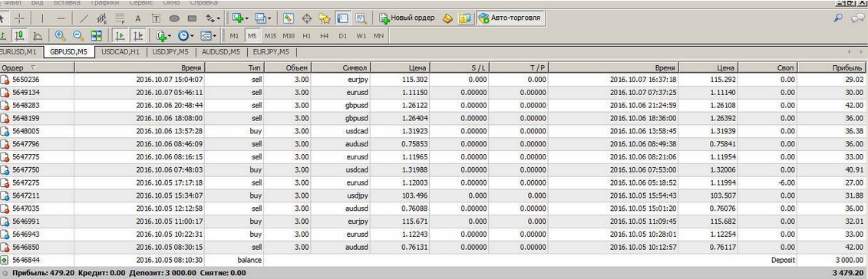Image resolution: width=868 pixels, height=279 pixels.
Task: Select the trendline drawing tool
Action: click(x=84, y=18)
